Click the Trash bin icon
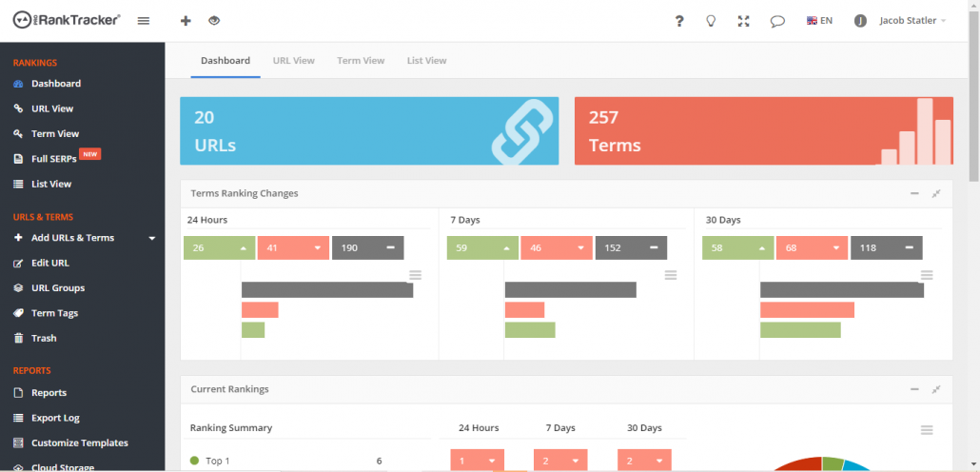This screenshot has width=980, height=472. point(18,338)
